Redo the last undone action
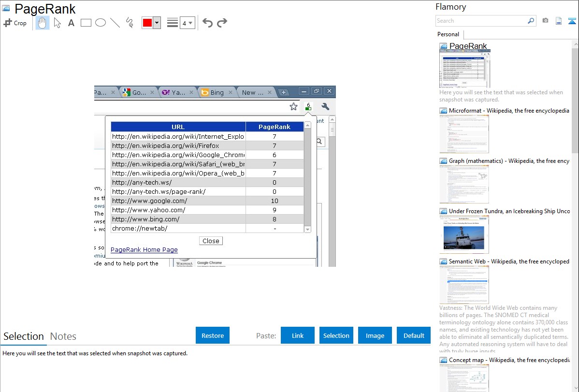The width and height of the screenshot is (579, 392). click(222, 23)
